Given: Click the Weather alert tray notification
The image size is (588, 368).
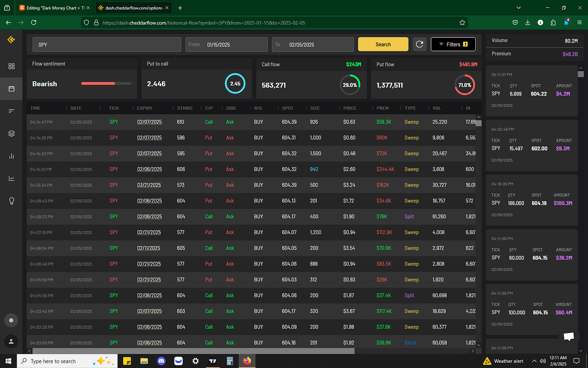Looking at the screenshot, I should [503, 361].
